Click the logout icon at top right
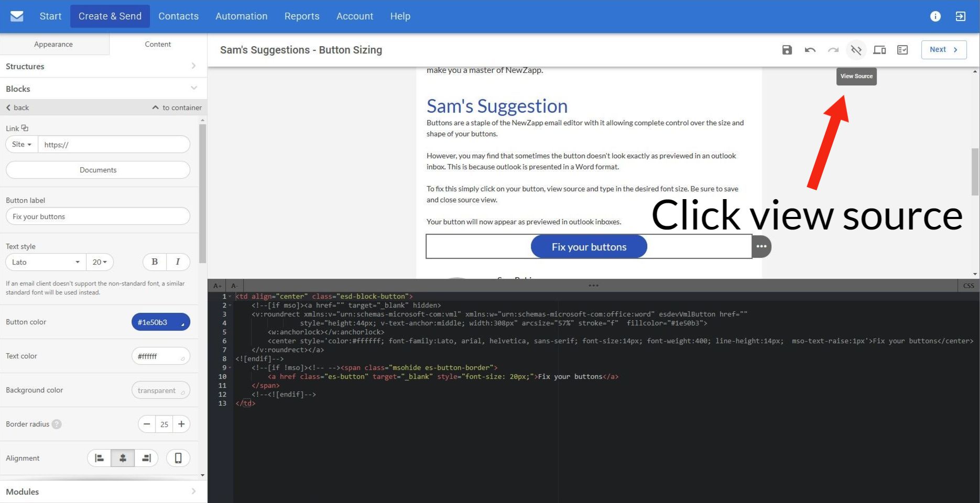This screenshot has height=503, width=980. coord(960,16)
